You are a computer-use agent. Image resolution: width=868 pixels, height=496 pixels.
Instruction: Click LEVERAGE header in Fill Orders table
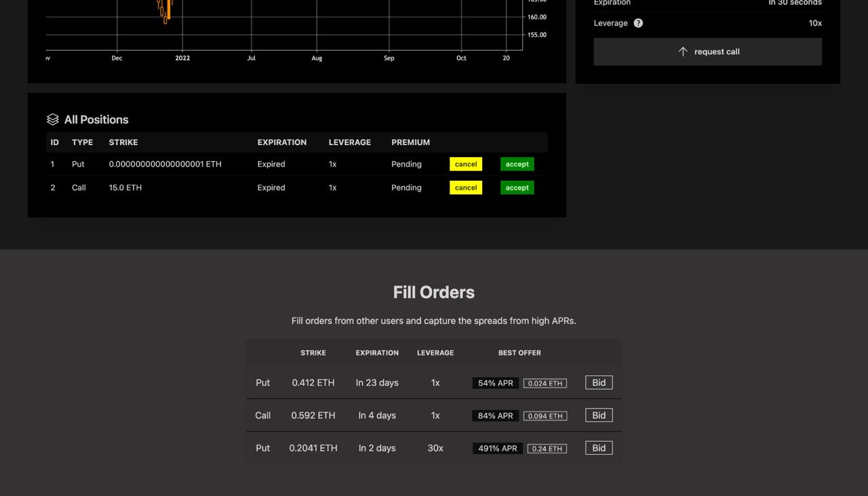coord(435,353)
